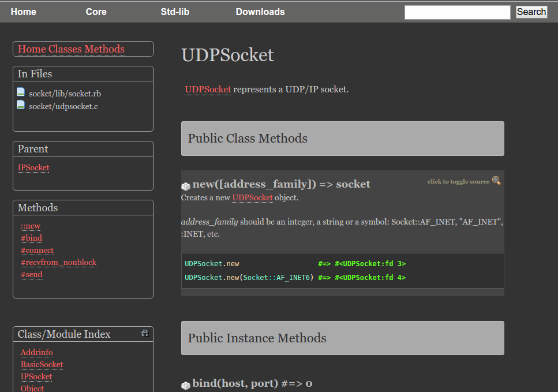The width and height of the screenshot is (558, 392).
Task: Jump to the ::new method
Action: click(30, 226)
